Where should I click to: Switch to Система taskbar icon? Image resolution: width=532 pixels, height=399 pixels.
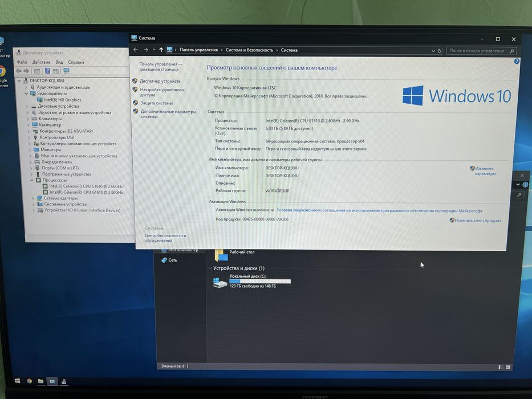52,381
